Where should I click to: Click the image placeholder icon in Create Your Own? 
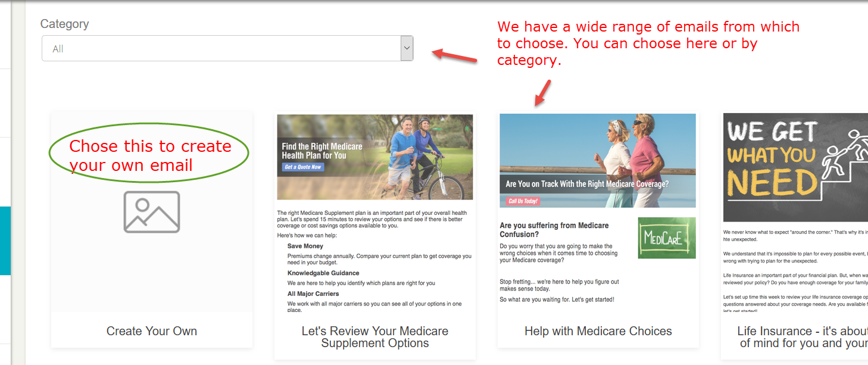pyautogui.click(x=152, y=212)
